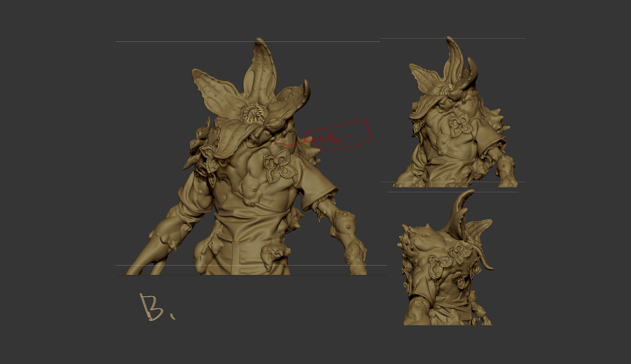Screen dimensions: 631x364
Task: Select the large front-view creature sculpt
Action: [x=246, y=157]
